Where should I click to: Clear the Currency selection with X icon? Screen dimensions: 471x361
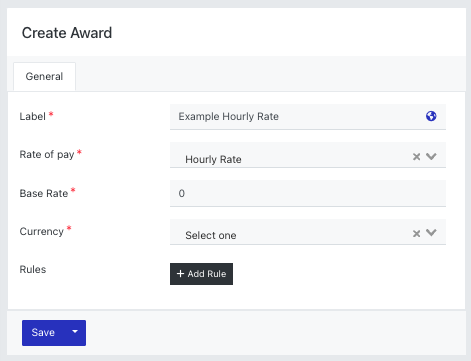pos(416,233)
